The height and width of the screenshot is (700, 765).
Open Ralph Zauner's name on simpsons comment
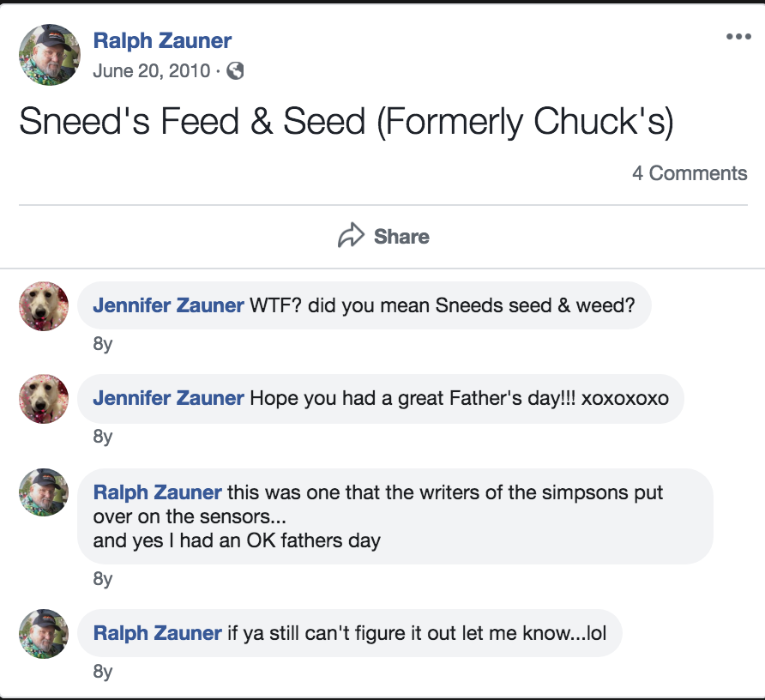click(x=158, y=492)
